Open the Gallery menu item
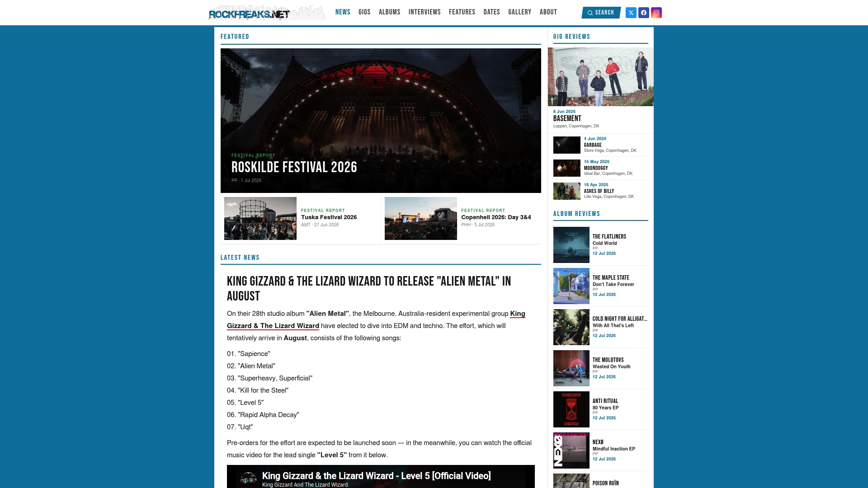 [519, 12]
